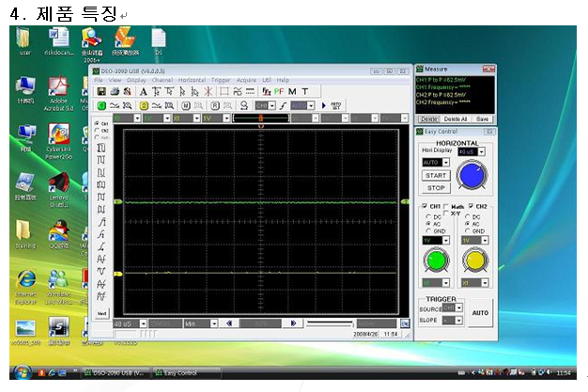588x392 pixels.
Task: Enable the X-Y checkbox in Easy Control
Action: pyautogui.click(x=446, y=212)
